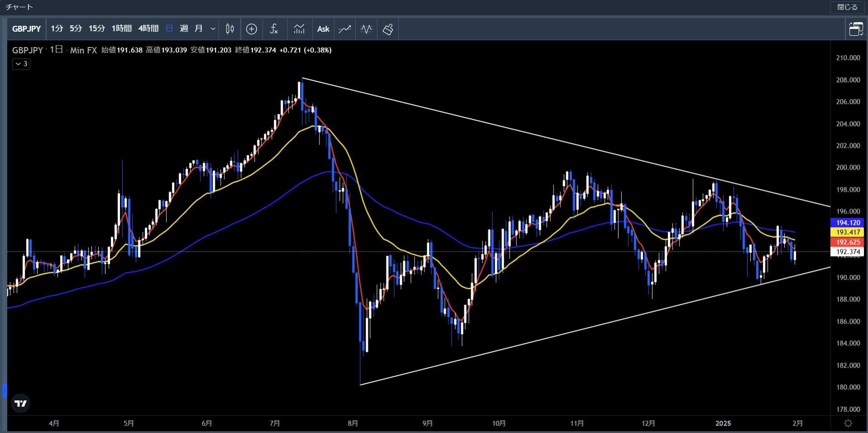Click the GBPJPY title in chart legend
868x433 pixels.
click(x=28, y=50)
